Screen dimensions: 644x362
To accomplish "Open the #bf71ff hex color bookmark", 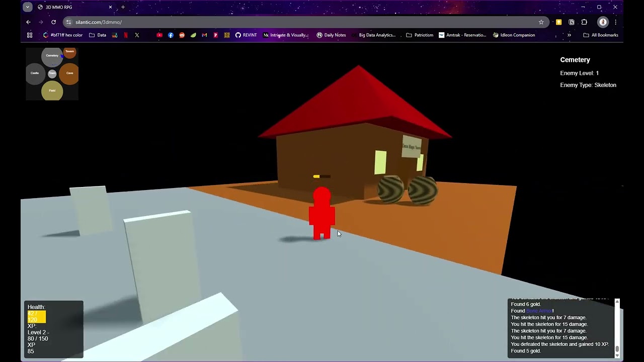I will pyautogui.click(x=63, y=35).
